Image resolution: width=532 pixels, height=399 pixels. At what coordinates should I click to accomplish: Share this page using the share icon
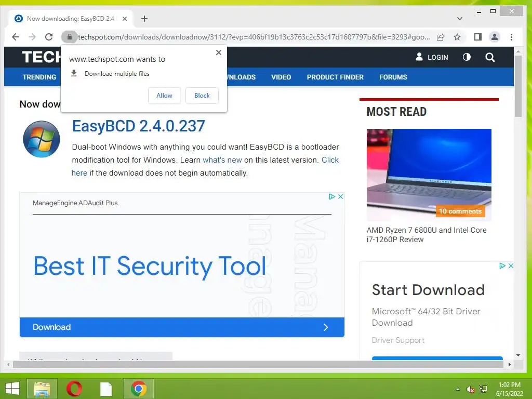(441, 37)
